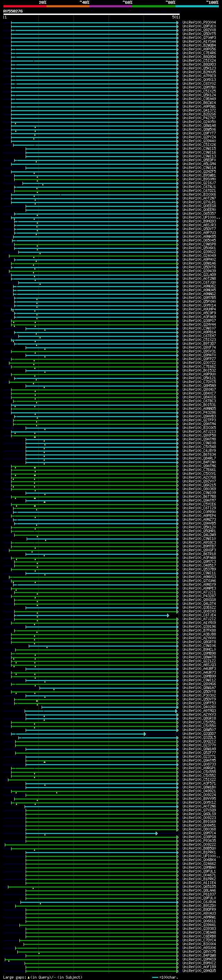The image size is (222, 980).
Task: Select subject label UniRef100_Q5PXH0
Action: point(199,302)
